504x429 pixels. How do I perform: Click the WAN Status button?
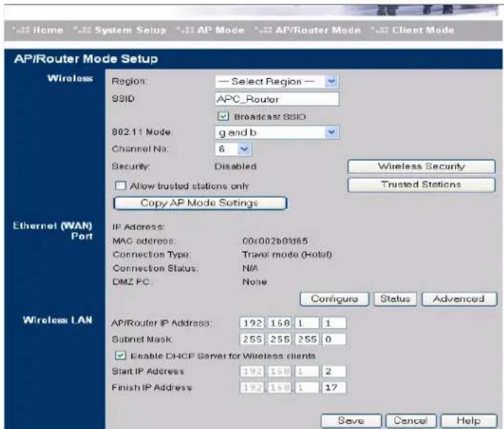[x=395, y=299]
